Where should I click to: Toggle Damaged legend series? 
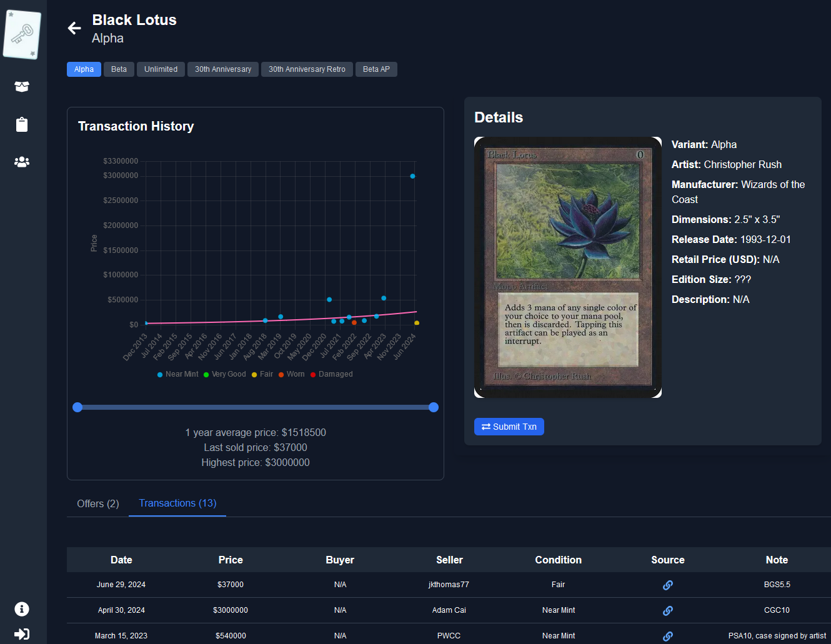(332, 374)
